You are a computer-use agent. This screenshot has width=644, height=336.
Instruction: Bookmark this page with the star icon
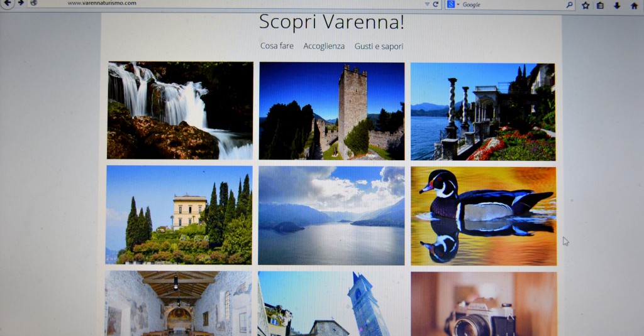(586, 5)
